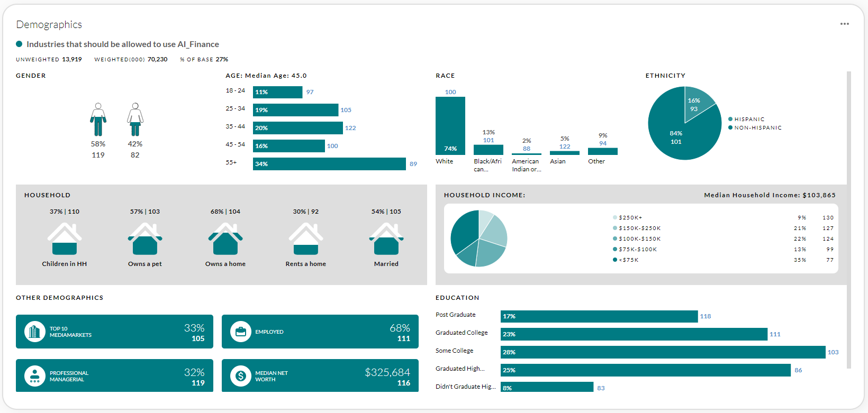Click the teal audience color dot
Viewport: 868px width, 413px height.
point(19,44)
